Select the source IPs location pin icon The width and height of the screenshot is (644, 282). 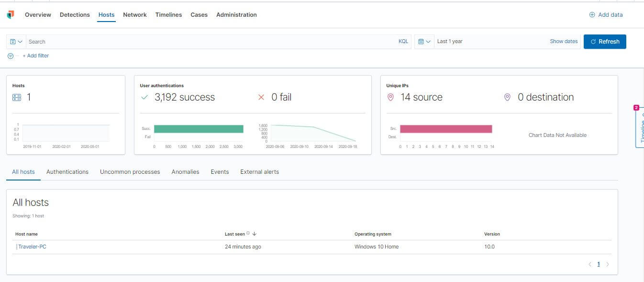391,97
